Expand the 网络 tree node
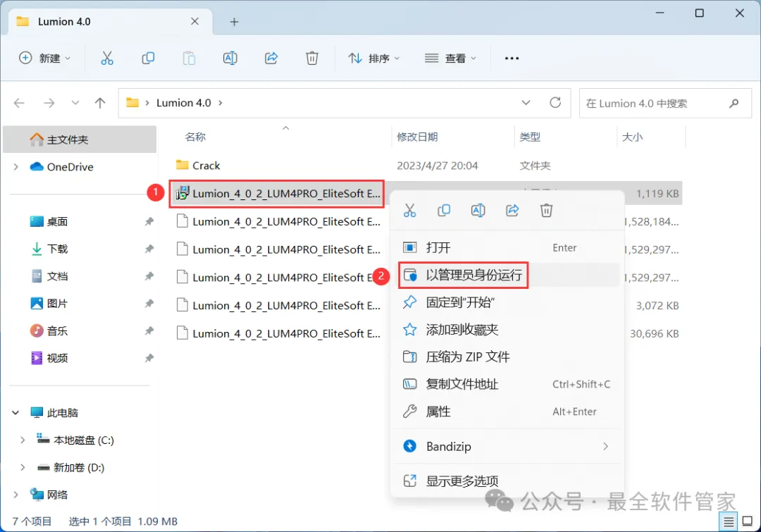Image resolution: width=761 pixels, height=532 pixels. click(x=16, y=495)
